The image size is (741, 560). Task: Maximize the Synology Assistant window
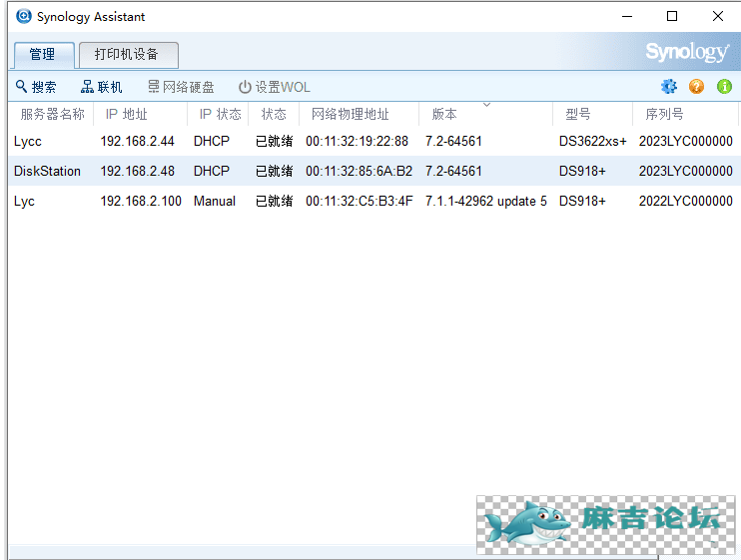tap(672, 16)
